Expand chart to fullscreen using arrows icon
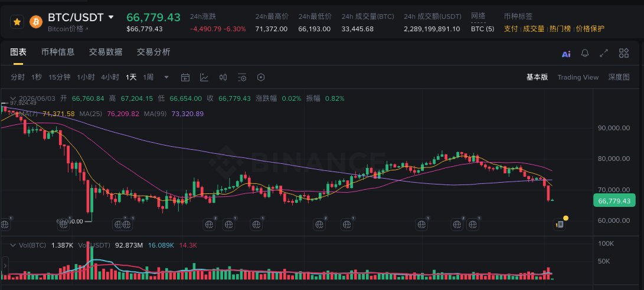644x290 pixels. click(x=604, y=53)
